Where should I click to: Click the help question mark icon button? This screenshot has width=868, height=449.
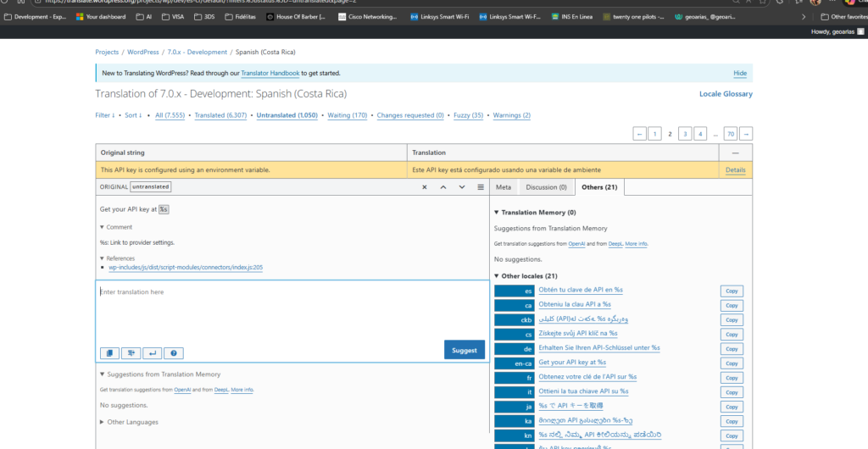click(x=174, y=353)
